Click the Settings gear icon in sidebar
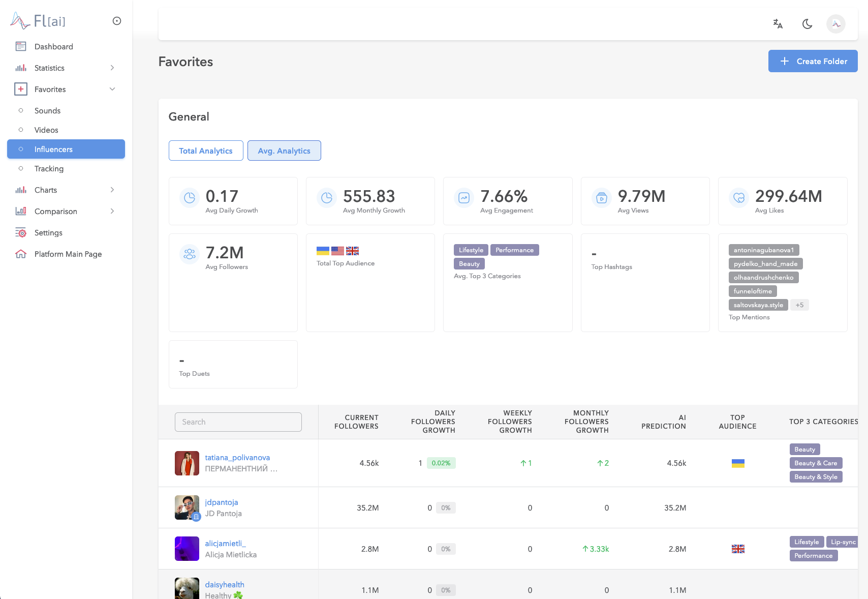Screen dimensions: 868x599 click(21, 233)
